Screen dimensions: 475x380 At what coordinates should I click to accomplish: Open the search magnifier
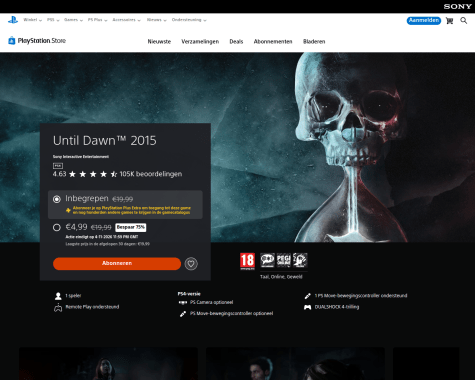click(464, 21)
